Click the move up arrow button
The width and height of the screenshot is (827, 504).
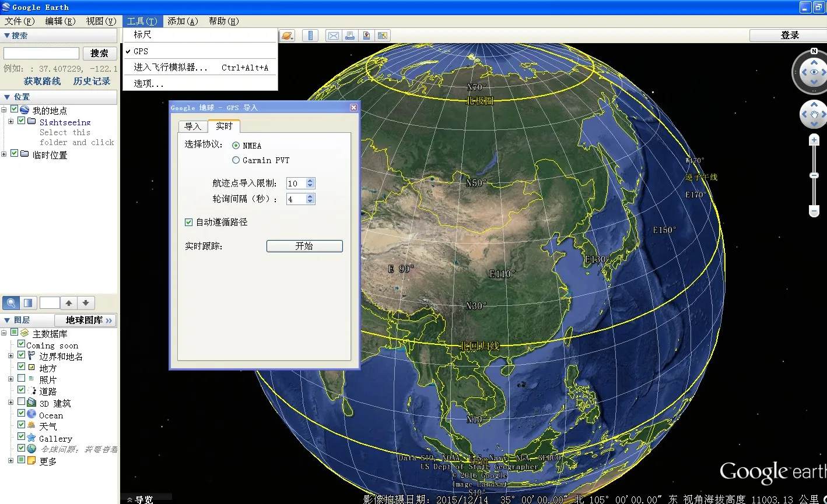(69, 303)
